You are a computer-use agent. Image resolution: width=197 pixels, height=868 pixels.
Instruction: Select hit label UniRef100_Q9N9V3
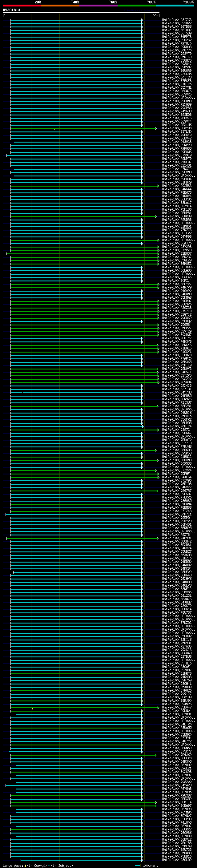click(177, 369)
